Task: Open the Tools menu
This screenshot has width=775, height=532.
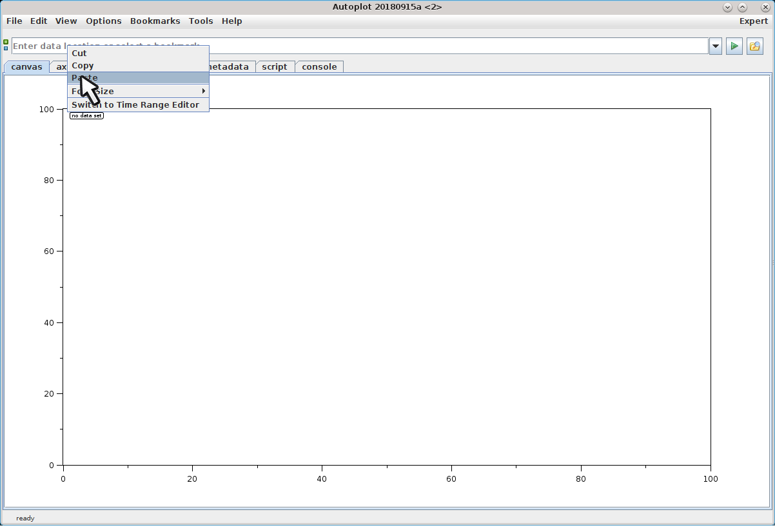Action: tap(201, 21)
